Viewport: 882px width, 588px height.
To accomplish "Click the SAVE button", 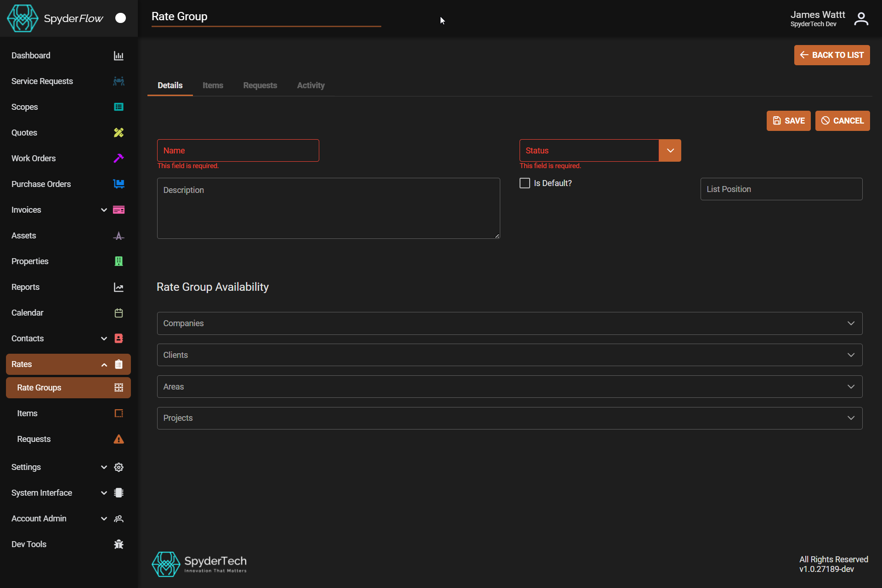I will coord(788,121).
